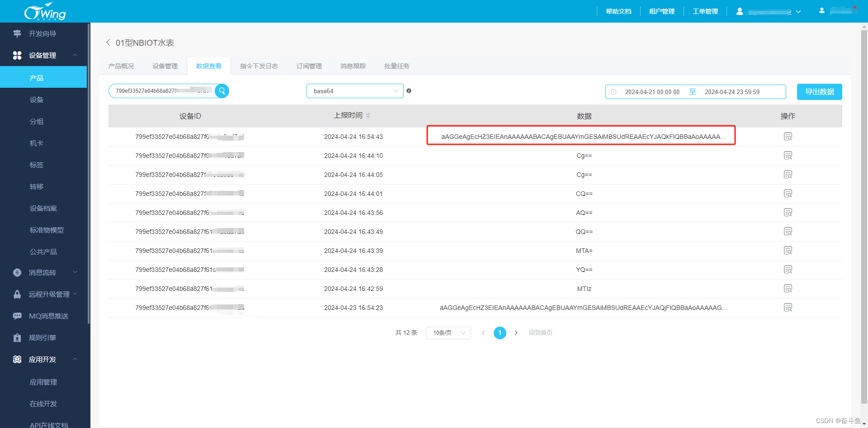This screenshot has width=868, height=428.
Task: Open the 10条/页 page size dropdown
Action: (448, 333)
